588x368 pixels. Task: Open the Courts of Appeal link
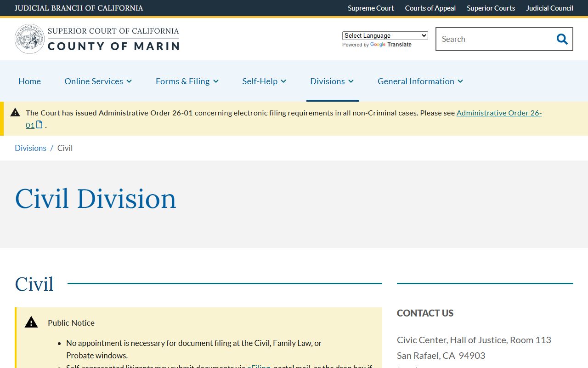430,8
